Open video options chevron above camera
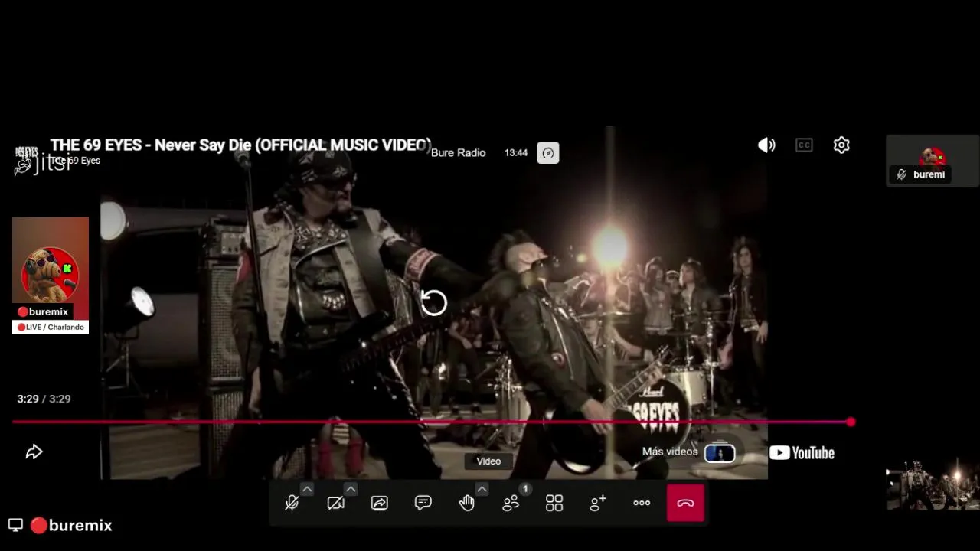Screen dimensions: 980x551 click(350, 489)
